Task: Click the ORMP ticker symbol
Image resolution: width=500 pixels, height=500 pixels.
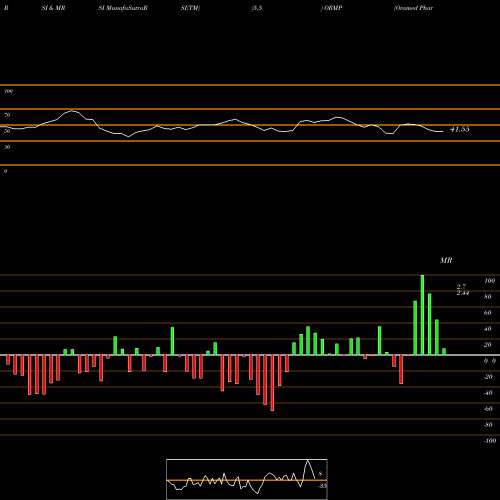Action: [x=333, y=8]
